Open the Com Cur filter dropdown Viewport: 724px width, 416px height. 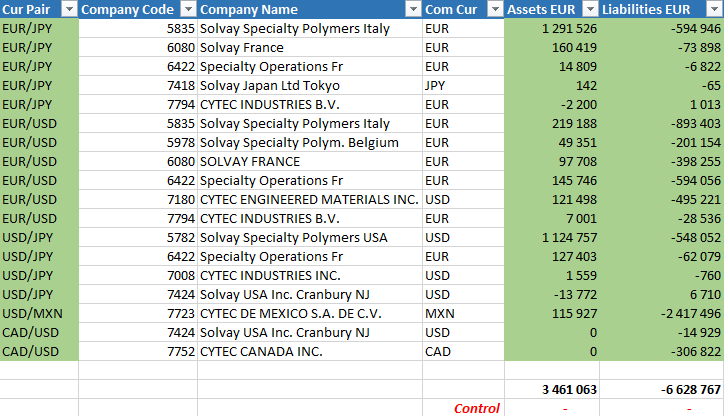[x=495, y=9]
